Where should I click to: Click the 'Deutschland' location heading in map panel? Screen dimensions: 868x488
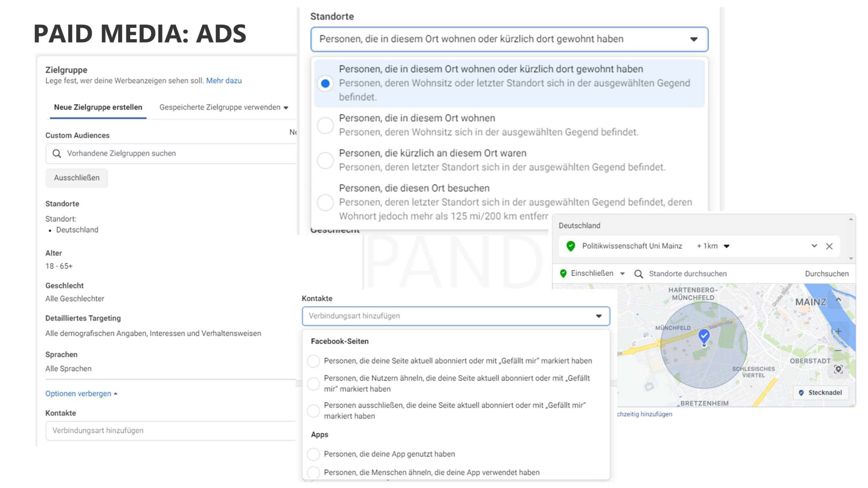coord(579,226)
